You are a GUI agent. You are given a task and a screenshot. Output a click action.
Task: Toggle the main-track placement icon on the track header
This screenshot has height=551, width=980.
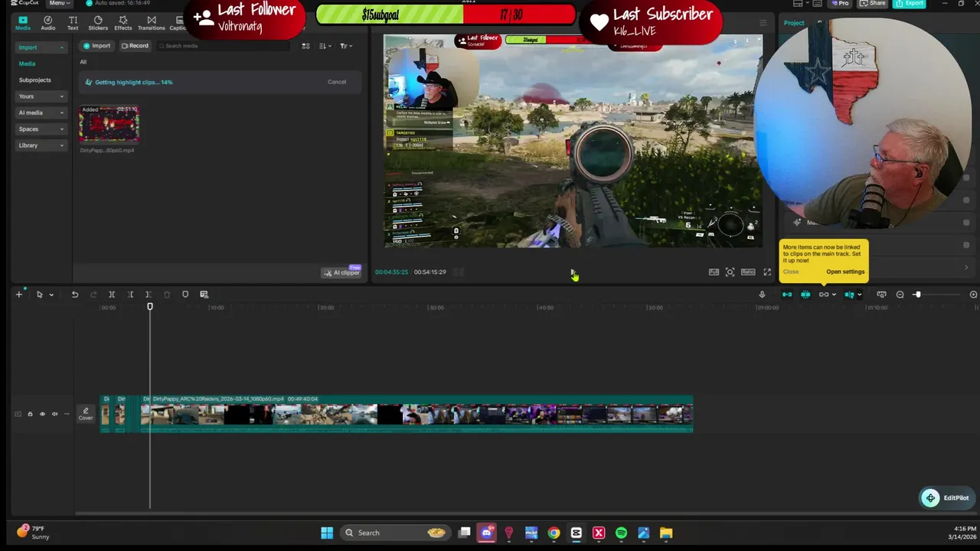[x=18, y=414]
